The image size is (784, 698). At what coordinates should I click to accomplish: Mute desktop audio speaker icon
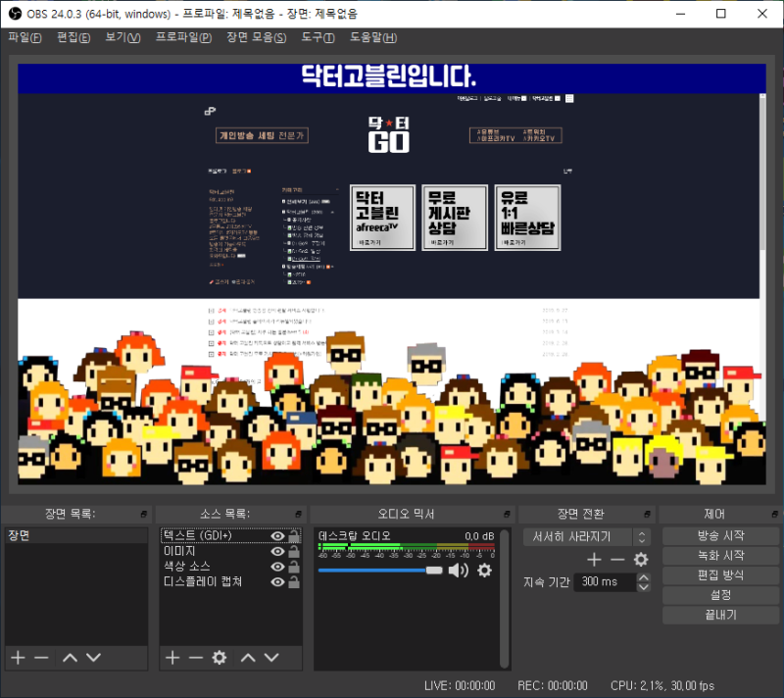click(458, 570)
